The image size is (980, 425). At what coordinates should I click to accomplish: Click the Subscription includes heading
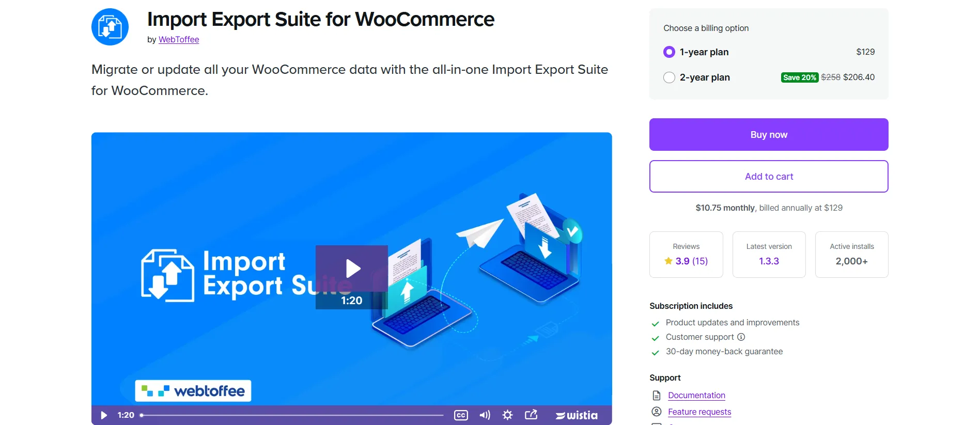691,306
